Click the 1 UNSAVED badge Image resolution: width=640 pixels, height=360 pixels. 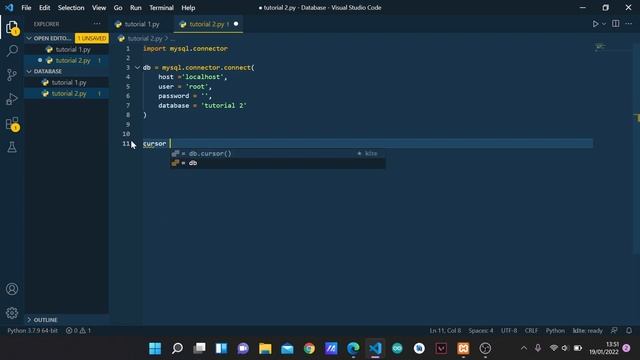coord(92,38)
